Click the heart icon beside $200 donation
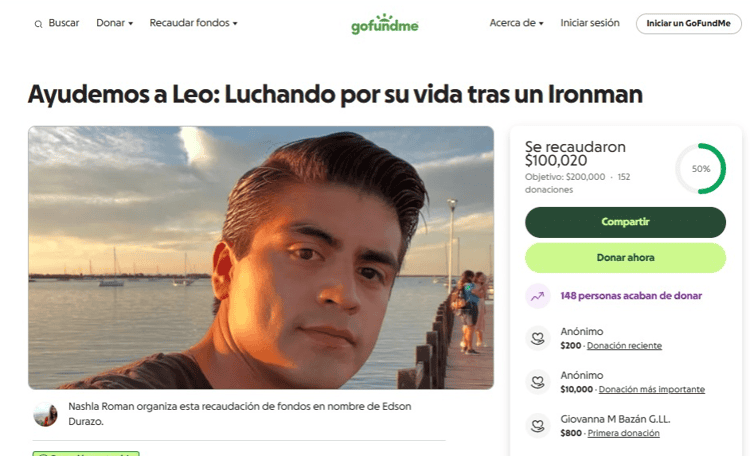This screenshot has height=456, width=750. pos(538,338)
